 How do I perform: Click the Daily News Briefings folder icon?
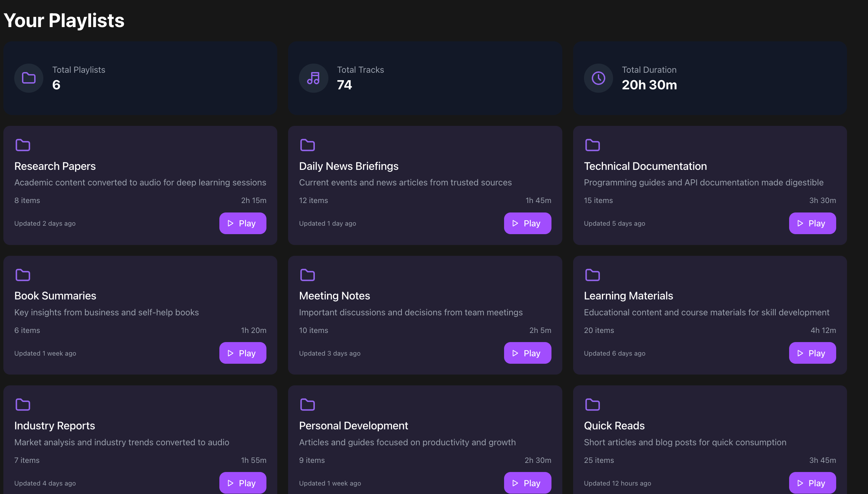click(x=307, y=145)
